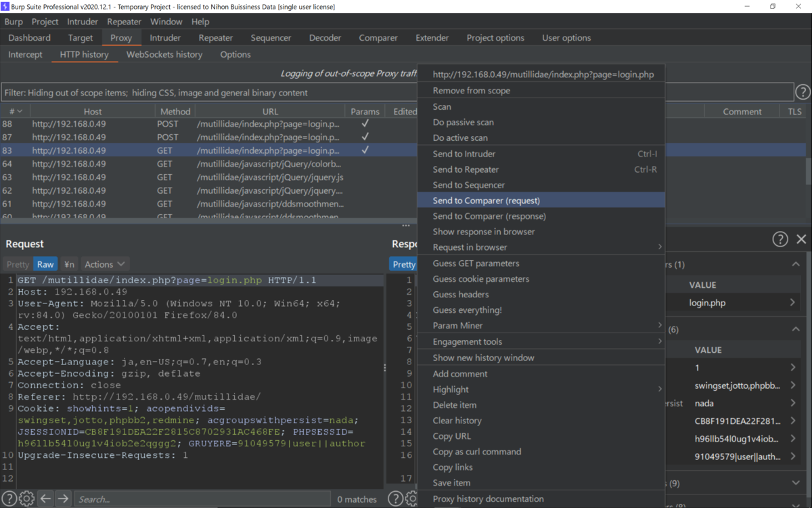Sort history by the # column header
Viewport: 812px width, 508px height.
point(15,111)
